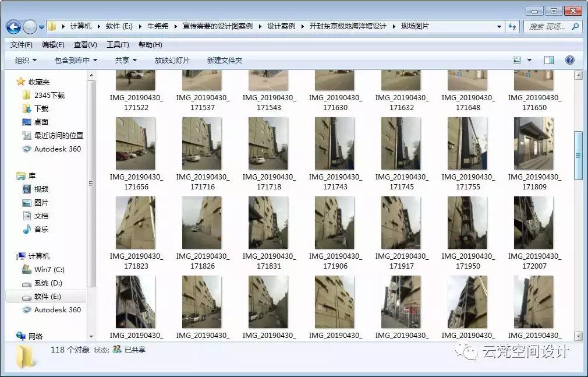The width and height of the screenshot is (588, 377).
Task: Collapse the 计算机 tree node
Action: coord(12,256)
